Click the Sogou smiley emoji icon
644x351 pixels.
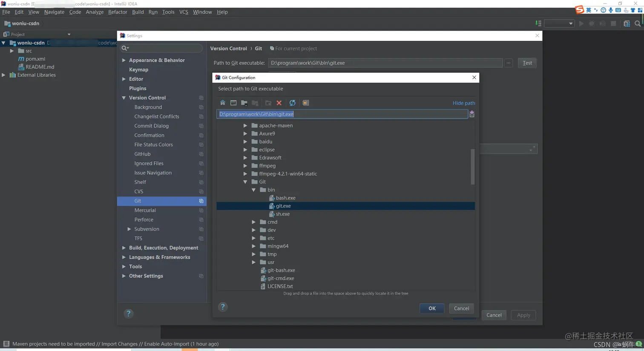pyautogui.click(x=603, y=10)
